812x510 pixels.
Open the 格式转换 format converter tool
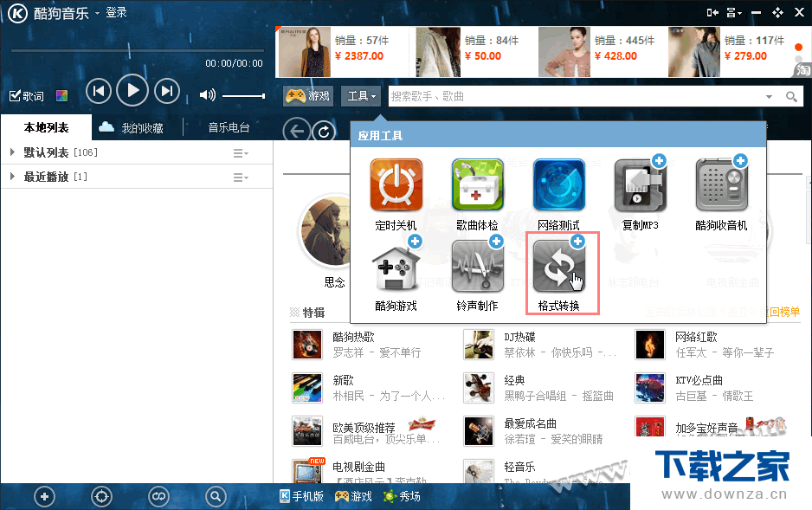pyautogui.click(x=558, y=266)
